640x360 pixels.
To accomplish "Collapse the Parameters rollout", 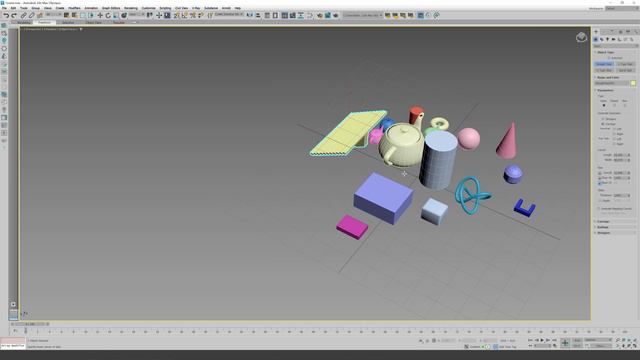I will pyautogui.click(x=605, y=90).
